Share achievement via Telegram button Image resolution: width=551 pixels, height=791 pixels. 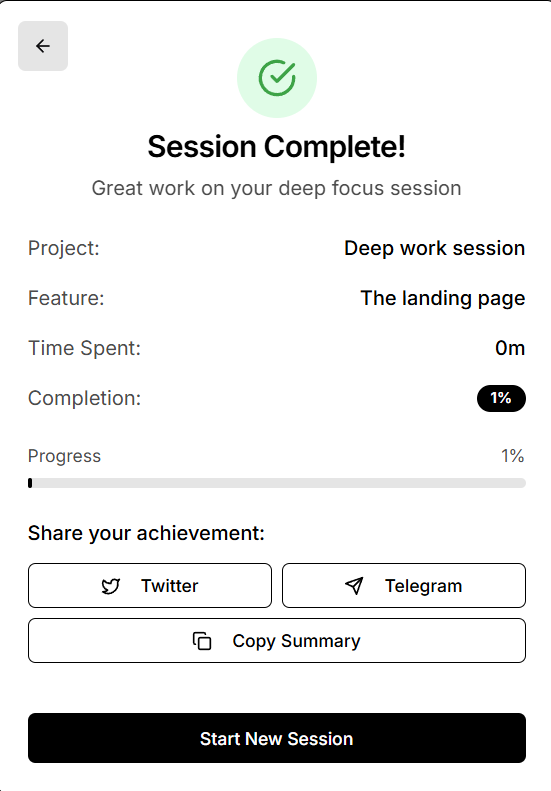tap(404, 586)
